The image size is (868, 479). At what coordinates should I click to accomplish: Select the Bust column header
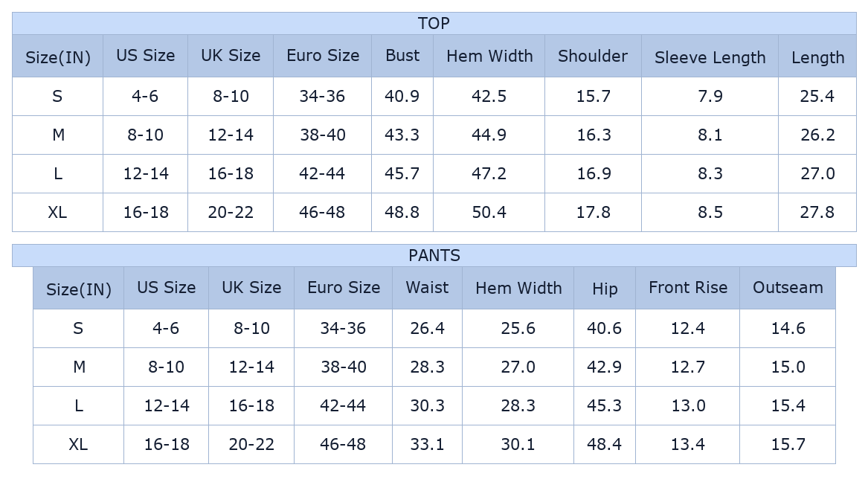point(402,56)
